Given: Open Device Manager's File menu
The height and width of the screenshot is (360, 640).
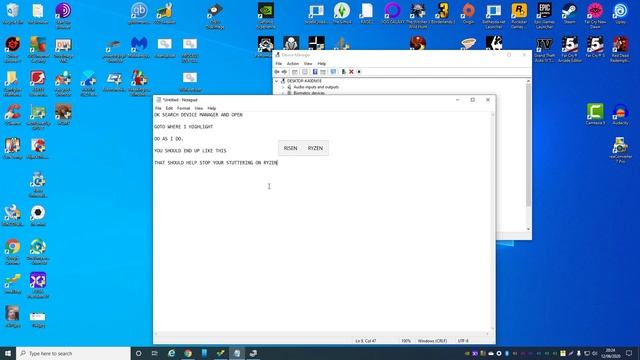Looking at the screenshot, I should pos(278,64).
